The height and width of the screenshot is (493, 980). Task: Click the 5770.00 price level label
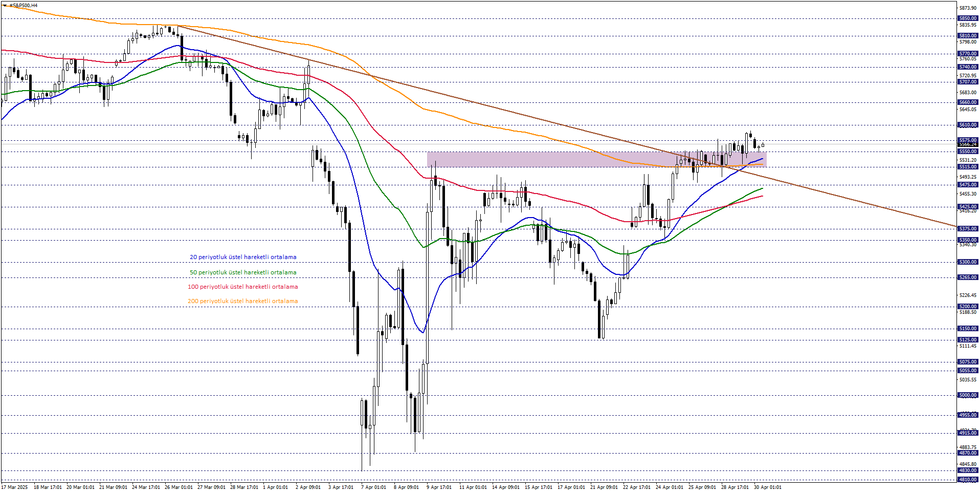coord(968,54)
